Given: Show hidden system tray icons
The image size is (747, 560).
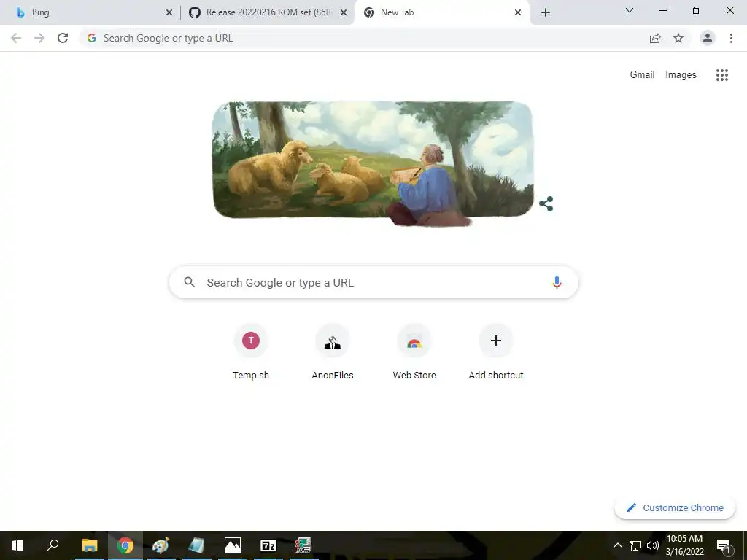Looking at the screenshot, I should point(617,545).
